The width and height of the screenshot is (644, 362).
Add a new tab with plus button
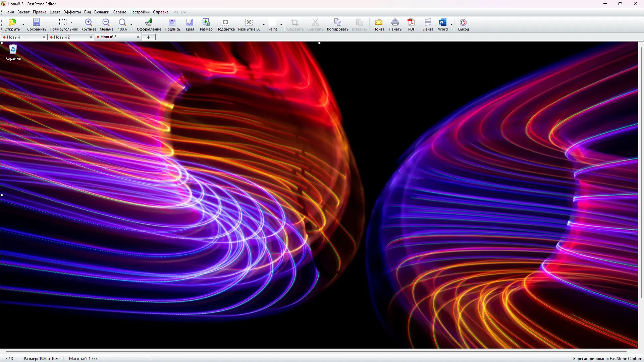tap(149, 37)
